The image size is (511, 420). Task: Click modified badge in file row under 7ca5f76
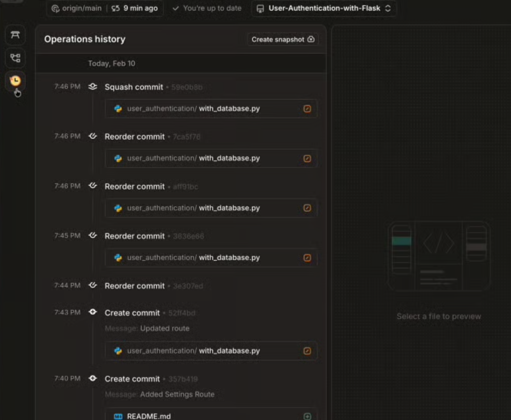pyautogui.click(x=307, y=158)
